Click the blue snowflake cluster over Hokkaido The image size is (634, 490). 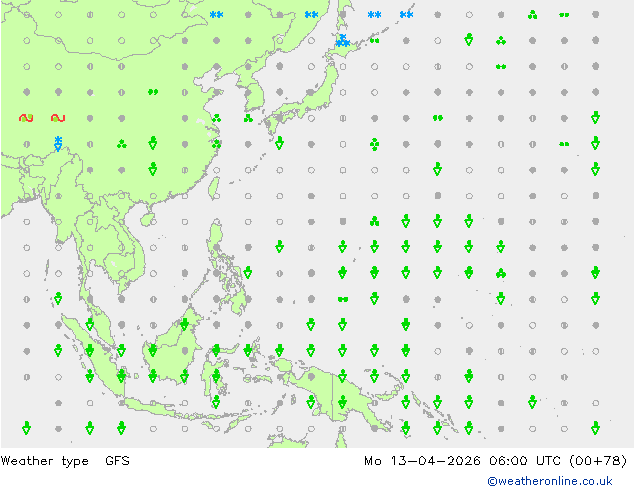pos(343,40)
